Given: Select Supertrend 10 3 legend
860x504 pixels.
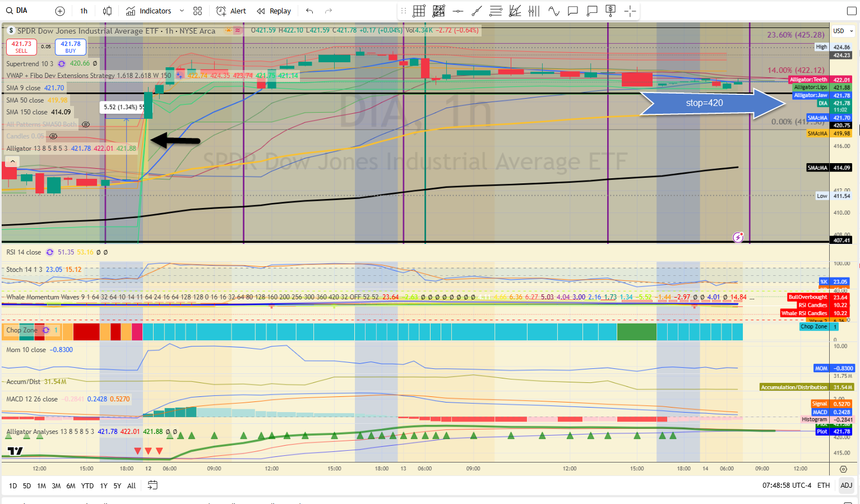Looking at the screenshot, I should point(30,64).
